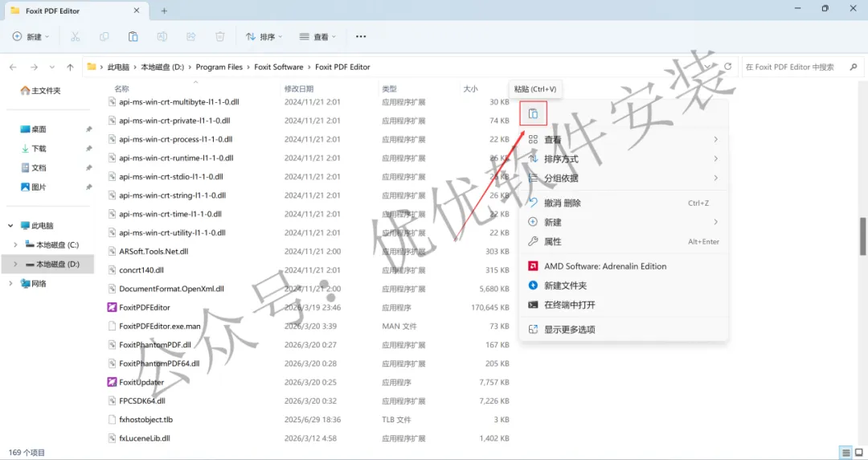Click Foxit Software in breadcrumb path
This screenshot has height=460, width=868.
tap(278, 67)
